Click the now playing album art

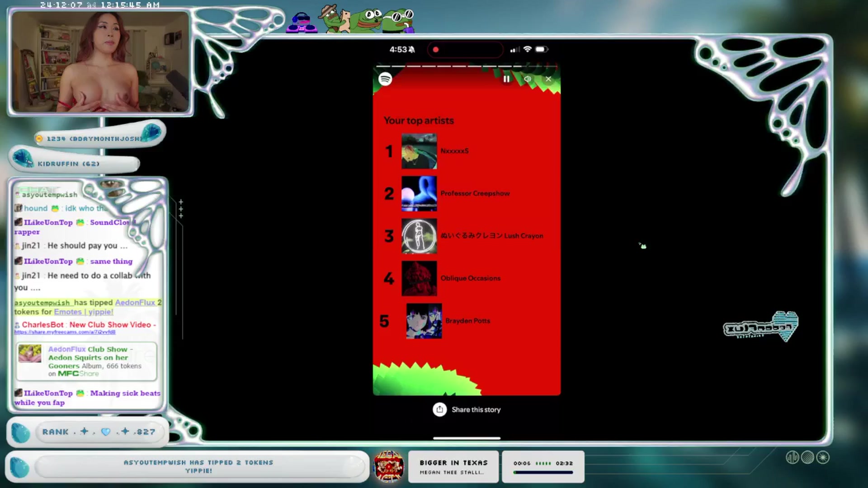[x=389, y=466]
